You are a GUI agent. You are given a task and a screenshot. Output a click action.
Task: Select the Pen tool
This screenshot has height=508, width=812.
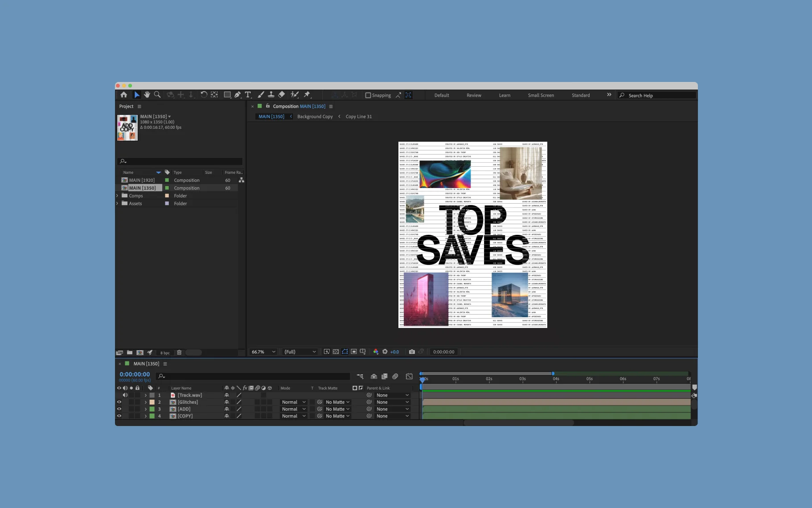click(x=238, y=95)
